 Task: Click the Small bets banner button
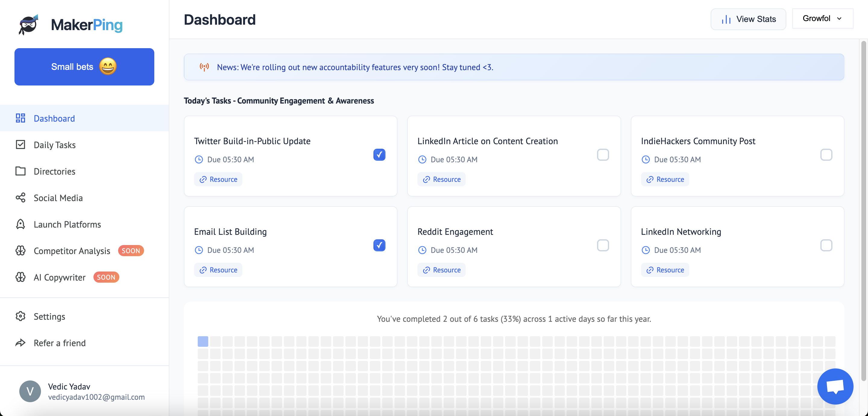(x=84, y=67)
